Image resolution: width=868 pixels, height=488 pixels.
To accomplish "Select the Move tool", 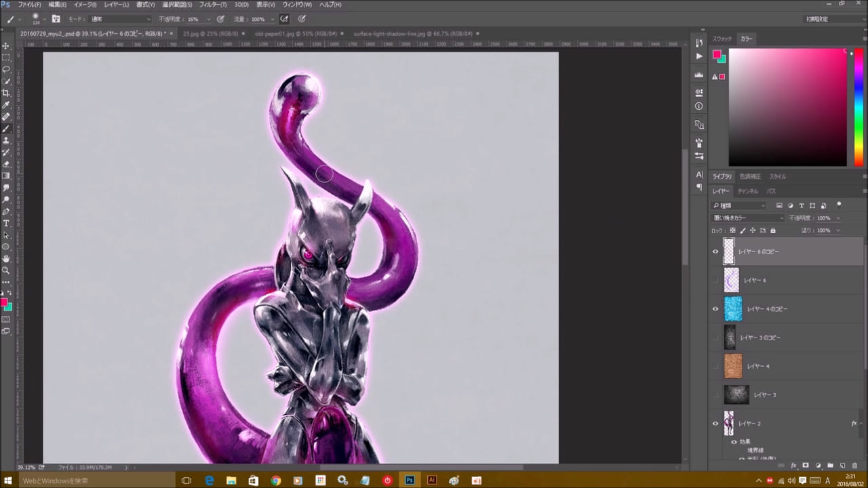I will point(6,45).
